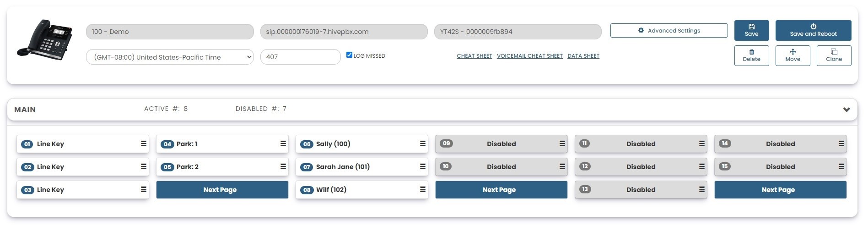Open hamburger menu on disabled key 15
Screen dimensions: 868x225
[841, 166]
